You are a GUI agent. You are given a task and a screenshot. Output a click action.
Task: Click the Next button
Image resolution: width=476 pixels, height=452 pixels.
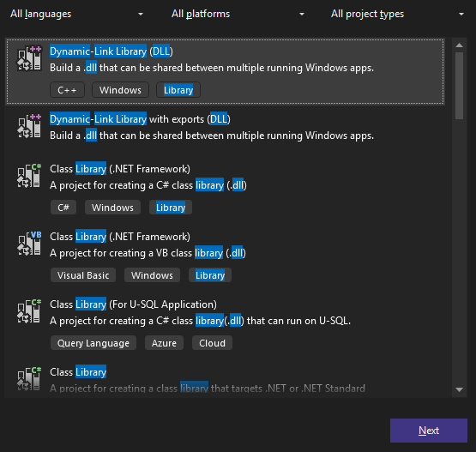tap(429, 431)
